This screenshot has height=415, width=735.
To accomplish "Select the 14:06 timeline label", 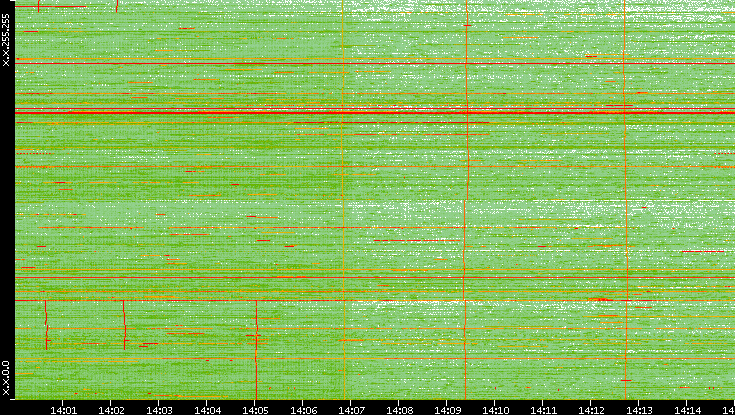I will [304, 408].
